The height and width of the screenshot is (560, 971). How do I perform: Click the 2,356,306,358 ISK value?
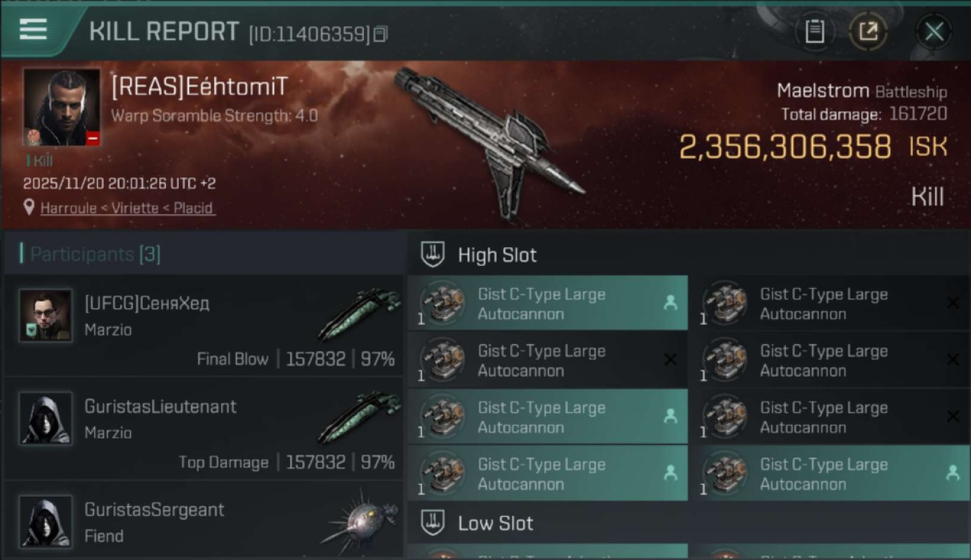[785, 147]
